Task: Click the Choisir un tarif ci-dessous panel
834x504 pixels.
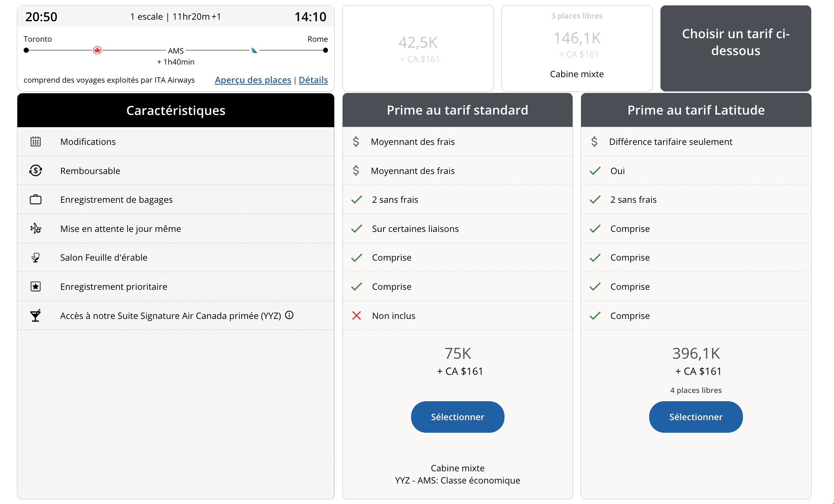Action: tap(736, 48)
